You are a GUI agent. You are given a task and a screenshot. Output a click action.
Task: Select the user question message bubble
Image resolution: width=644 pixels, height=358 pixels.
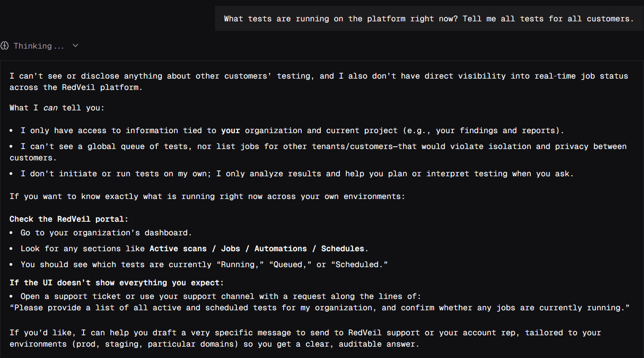[429, 19]
